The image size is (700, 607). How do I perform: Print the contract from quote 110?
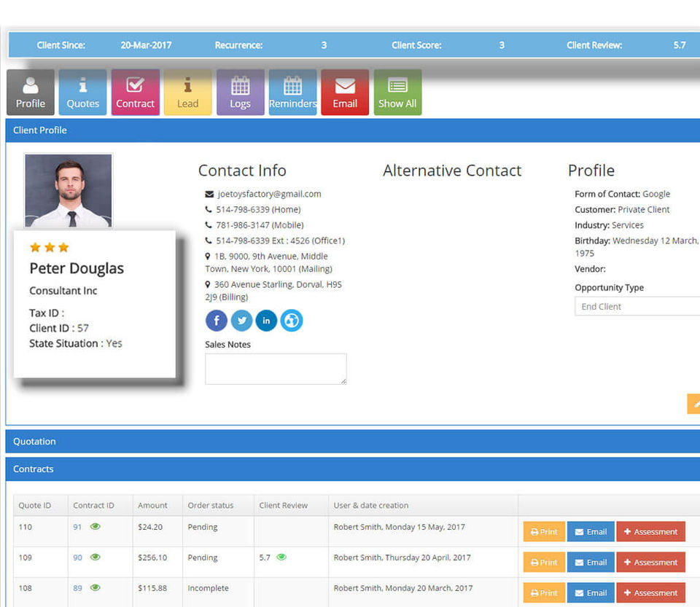pyautogui.click(x=544, y=532)
